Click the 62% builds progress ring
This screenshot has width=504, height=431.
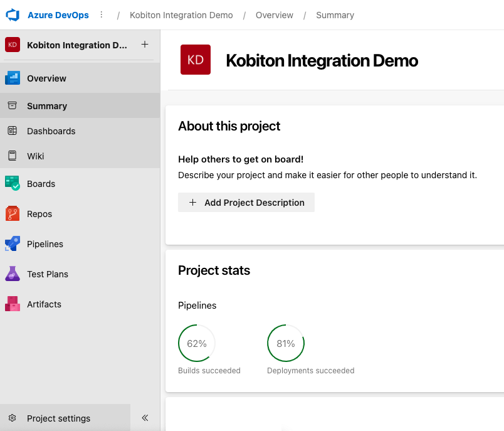[x=197, y=343]
